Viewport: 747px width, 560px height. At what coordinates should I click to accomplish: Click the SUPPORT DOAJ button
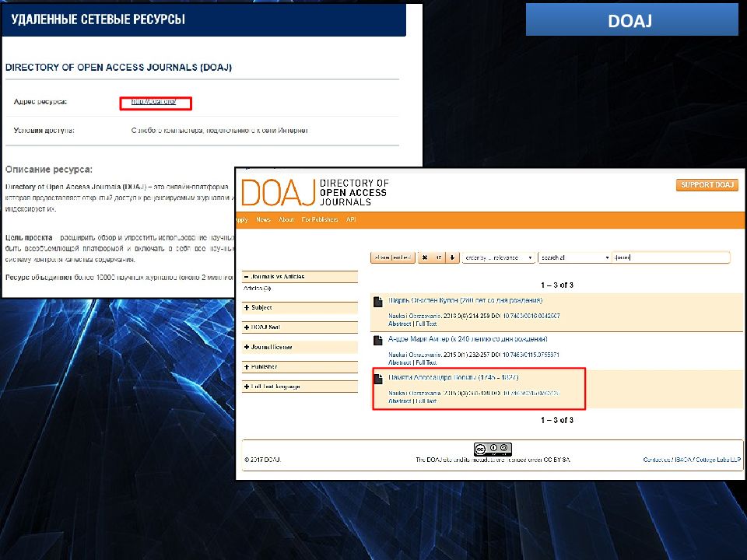707,185
